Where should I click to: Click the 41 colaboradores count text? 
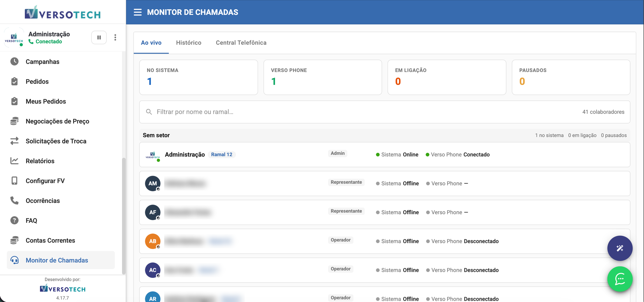tap(603, 112)
